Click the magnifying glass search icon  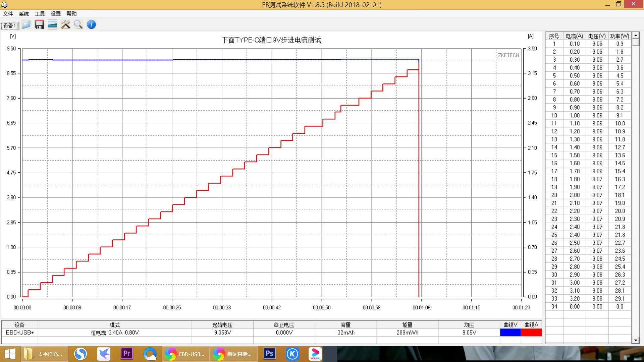click(x=78, y=24)
